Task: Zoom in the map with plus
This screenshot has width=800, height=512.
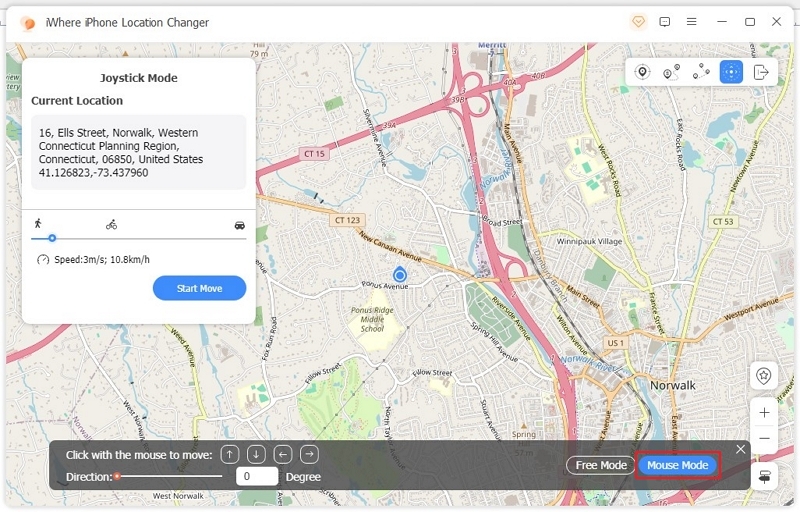Action: coord(764,412)
